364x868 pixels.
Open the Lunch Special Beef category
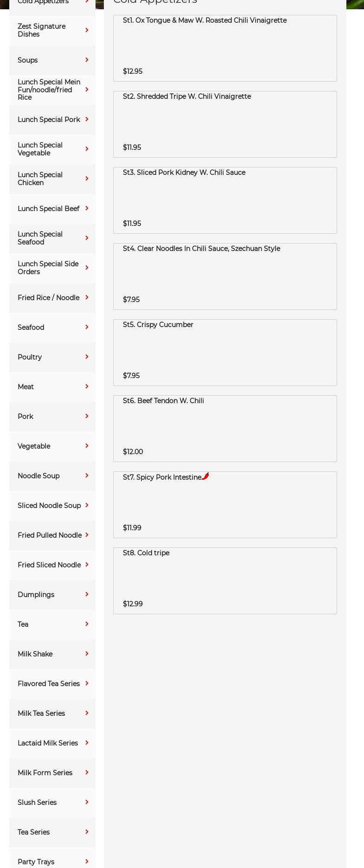tap(49, 209)
